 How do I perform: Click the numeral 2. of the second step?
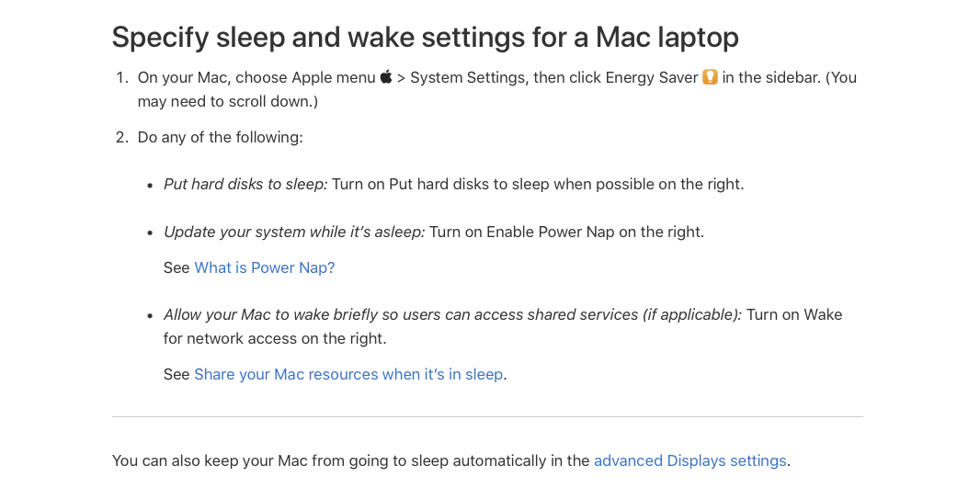click(x=122, y=137)
